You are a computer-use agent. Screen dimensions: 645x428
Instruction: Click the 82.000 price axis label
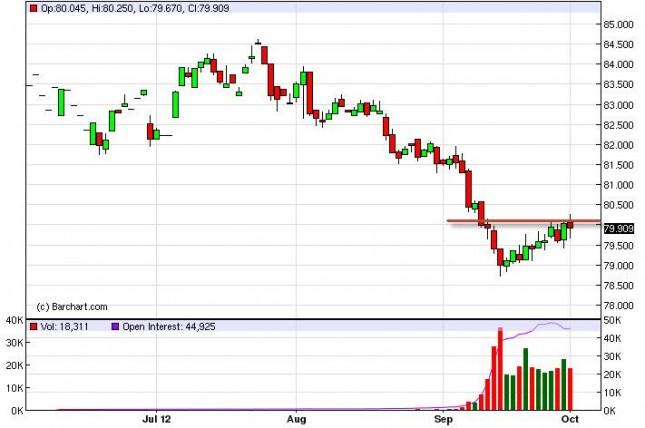point(618,145)
